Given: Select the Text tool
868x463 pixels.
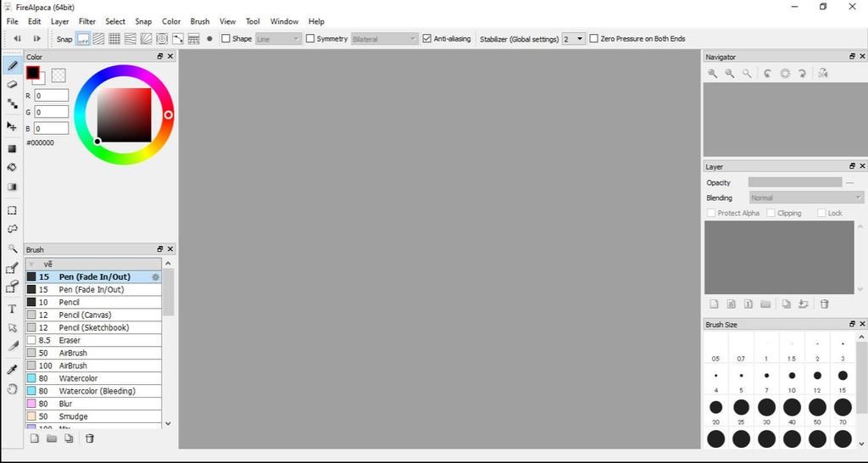Looking at the screenshot, I should (x=12, y=309).
